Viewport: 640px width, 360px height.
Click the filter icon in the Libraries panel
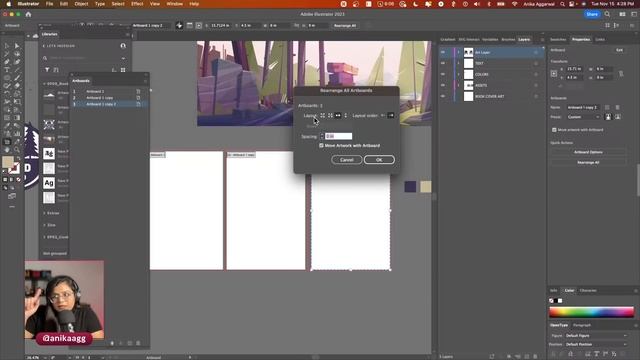(x=47, y=70)
